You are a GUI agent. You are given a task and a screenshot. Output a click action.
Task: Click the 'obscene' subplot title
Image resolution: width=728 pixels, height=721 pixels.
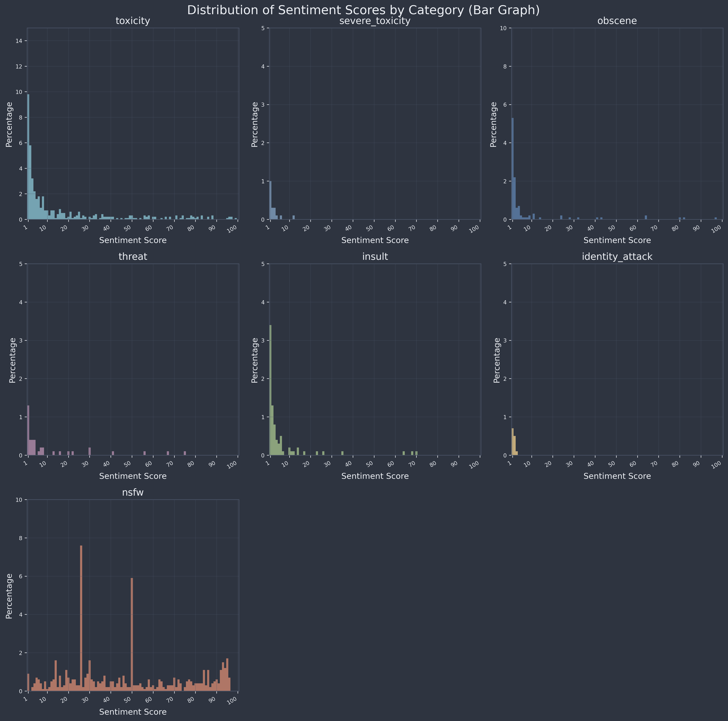pos(617,21)
